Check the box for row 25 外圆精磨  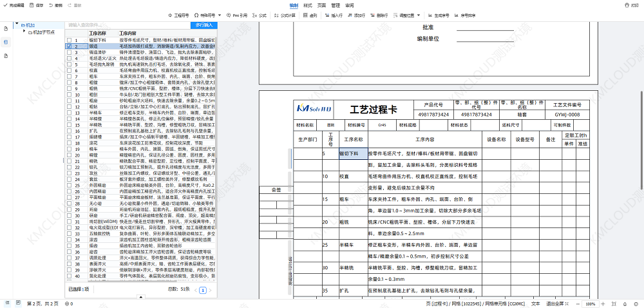tap(69, 185)
